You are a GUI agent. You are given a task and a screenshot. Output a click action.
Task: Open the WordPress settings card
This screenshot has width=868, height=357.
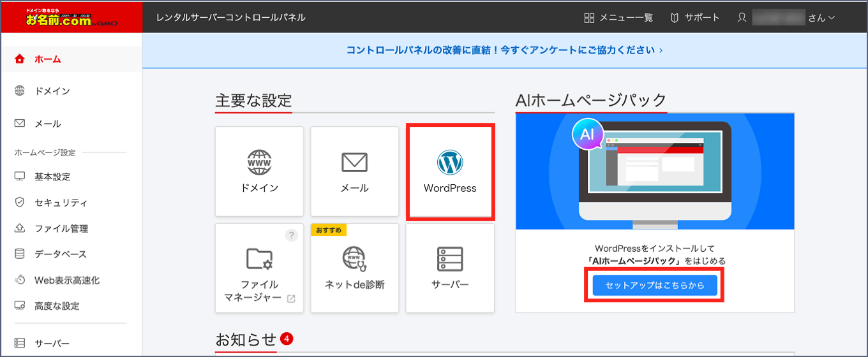point(450,171)
